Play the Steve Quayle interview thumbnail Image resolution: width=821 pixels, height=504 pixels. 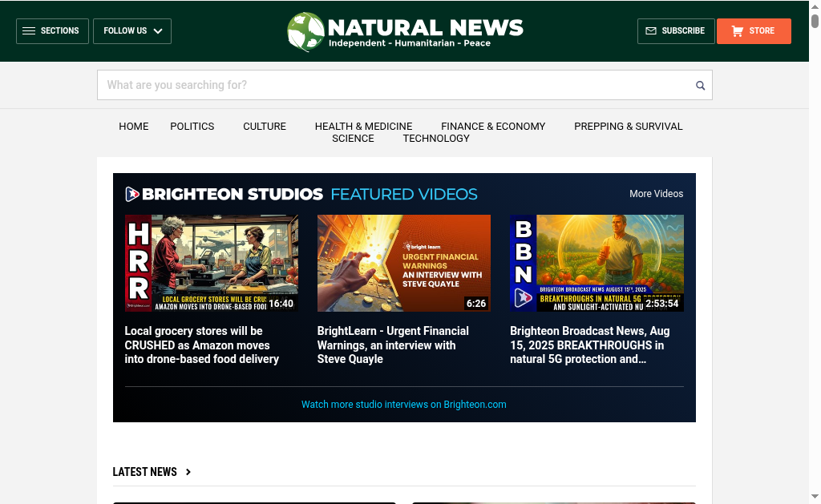pyautogui.click(x=404, y=264)
